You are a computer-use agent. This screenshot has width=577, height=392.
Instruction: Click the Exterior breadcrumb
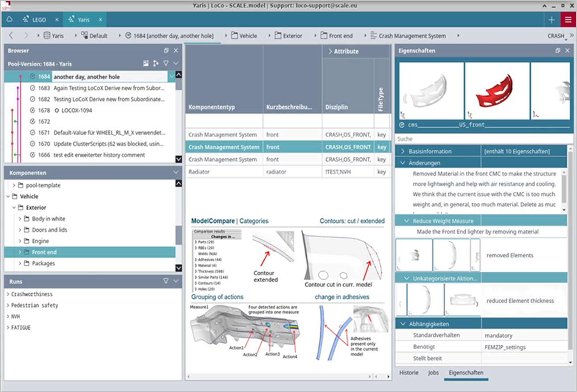(288, 36)
